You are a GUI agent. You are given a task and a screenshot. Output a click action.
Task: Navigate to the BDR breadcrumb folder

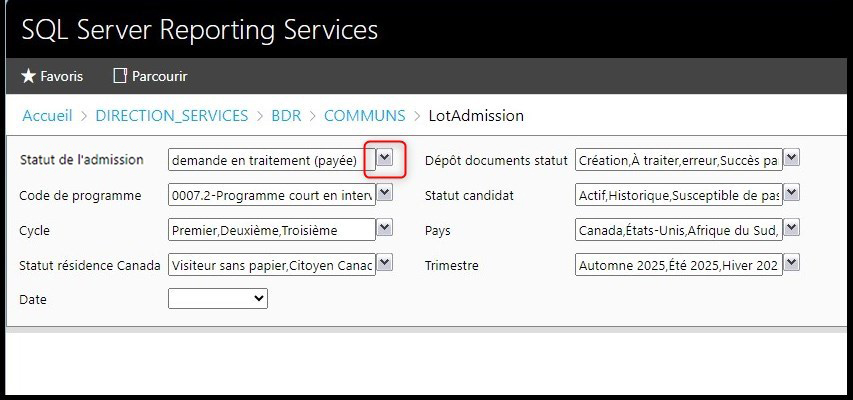286,115
